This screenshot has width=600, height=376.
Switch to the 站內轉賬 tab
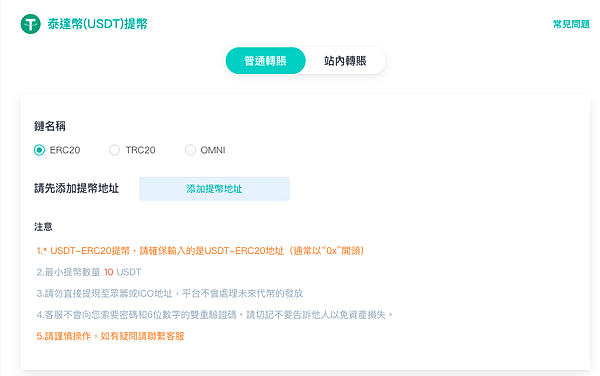pyautogui.click(x=345, y=60)
